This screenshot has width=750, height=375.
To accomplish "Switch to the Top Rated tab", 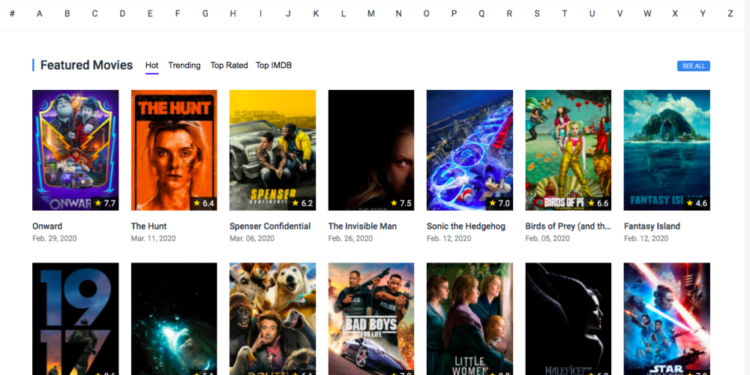I will (229, 66).
